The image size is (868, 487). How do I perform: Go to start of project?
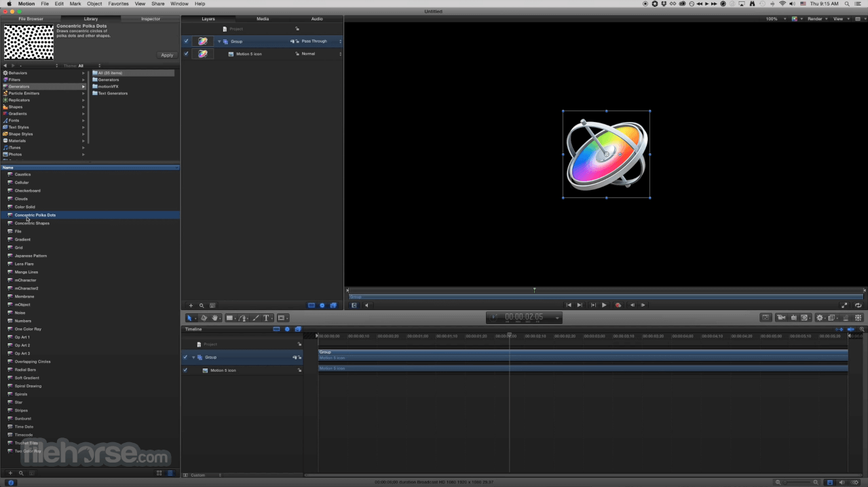pos(569,305)
